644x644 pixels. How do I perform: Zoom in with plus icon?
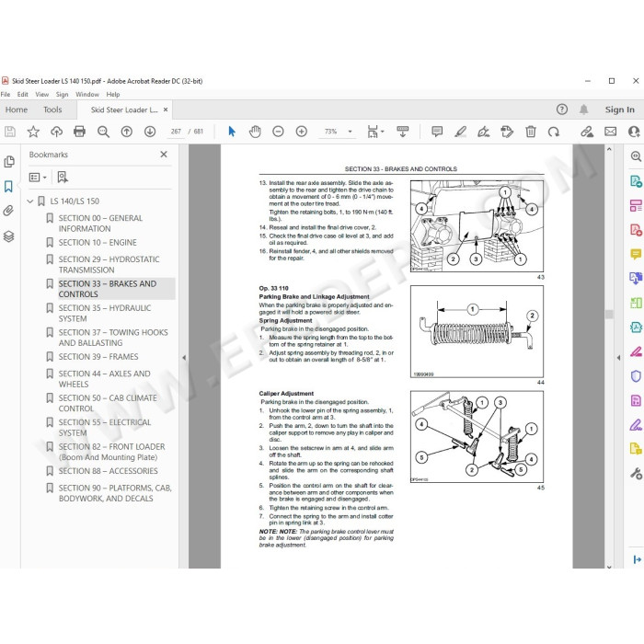point(302,132)
